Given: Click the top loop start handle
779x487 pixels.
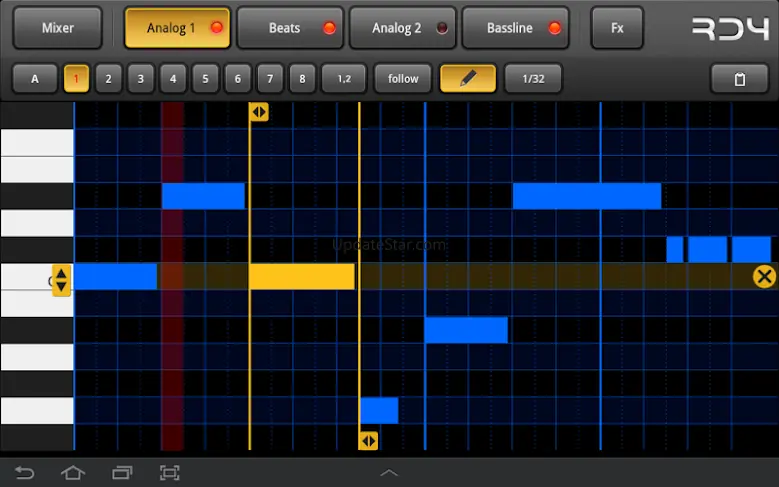Looking at the screenshot, I should pos(259,112).
